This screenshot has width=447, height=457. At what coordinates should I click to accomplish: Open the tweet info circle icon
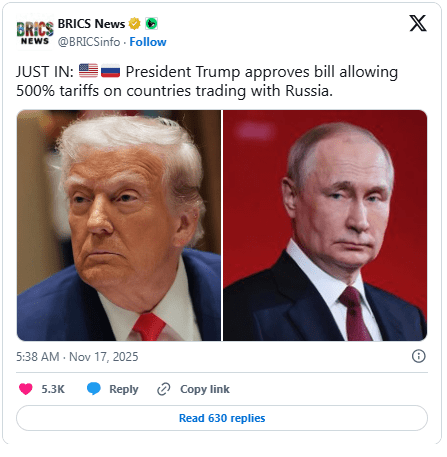tap(419, 356)
